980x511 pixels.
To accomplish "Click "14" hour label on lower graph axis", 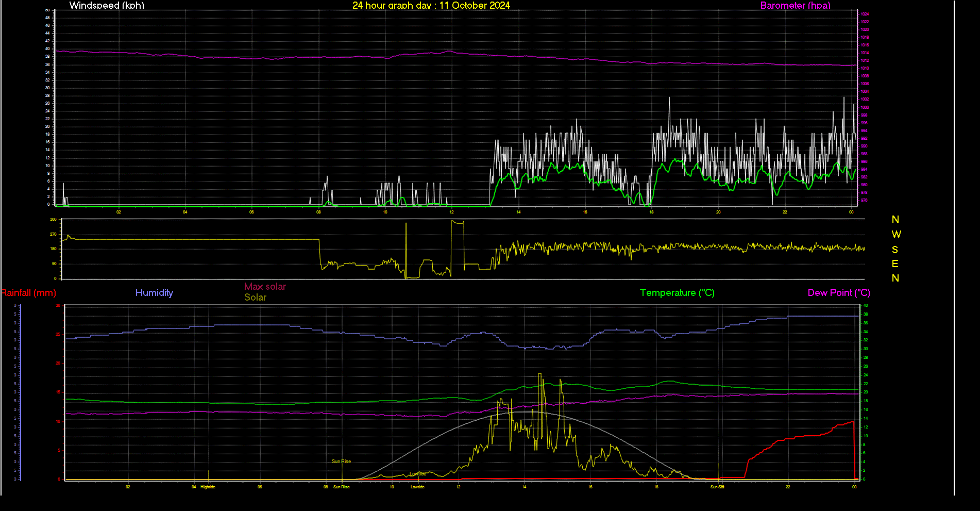I will point(524,487).
